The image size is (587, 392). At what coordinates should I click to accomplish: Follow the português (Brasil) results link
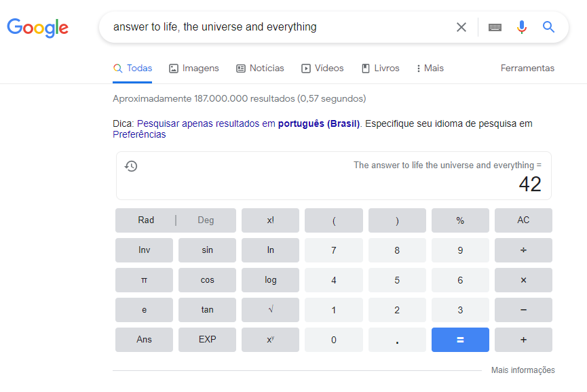click(318, 123)
